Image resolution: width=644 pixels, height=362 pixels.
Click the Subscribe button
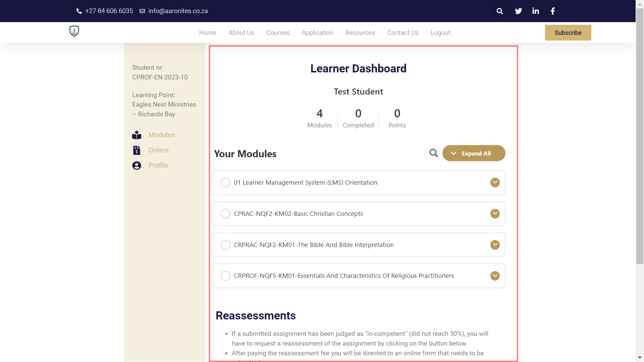pyautogui.click(x=568, y=33)
